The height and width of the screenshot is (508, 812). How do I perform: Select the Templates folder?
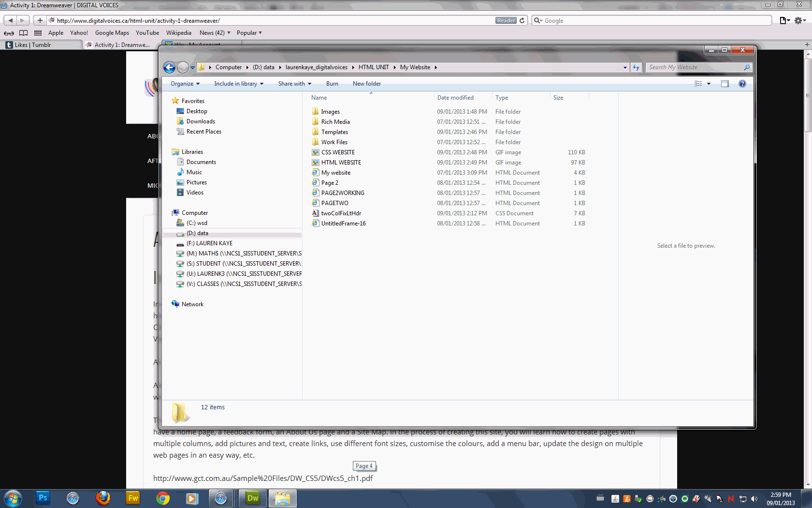tap(334, 132)
